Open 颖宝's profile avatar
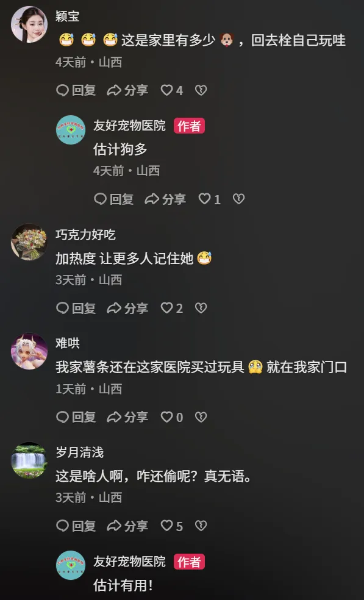The width and height of the screenshot is (364, 600). [29, 24]
